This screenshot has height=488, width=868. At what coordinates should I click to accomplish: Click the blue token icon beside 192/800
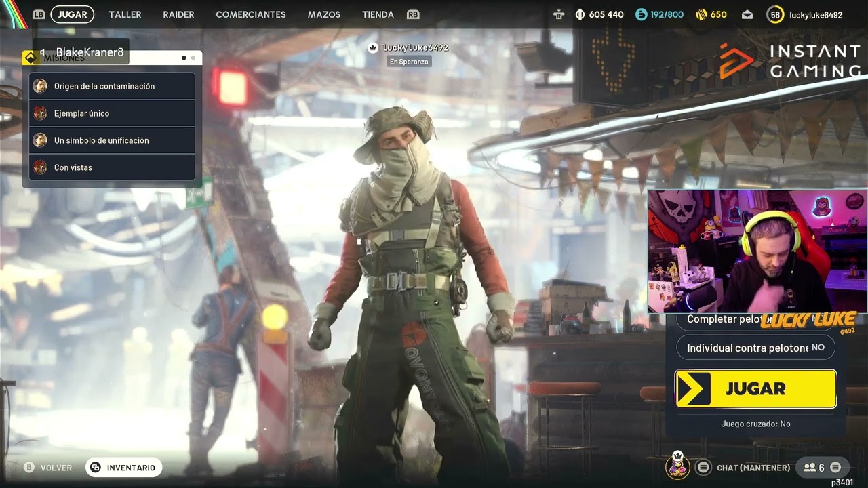coord(642,14)
